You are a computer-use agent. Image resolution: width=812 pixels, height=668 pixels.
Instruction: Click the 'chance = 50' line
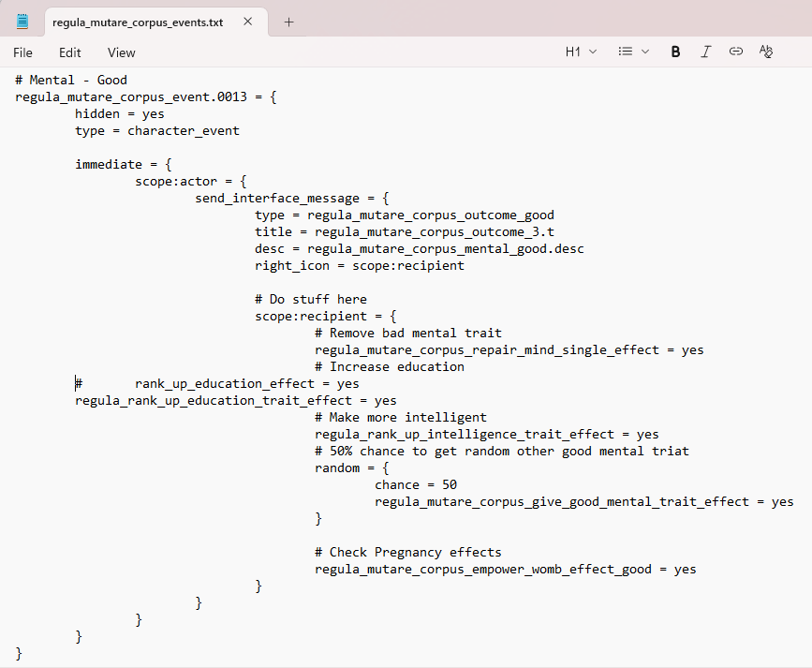point(416,484)
